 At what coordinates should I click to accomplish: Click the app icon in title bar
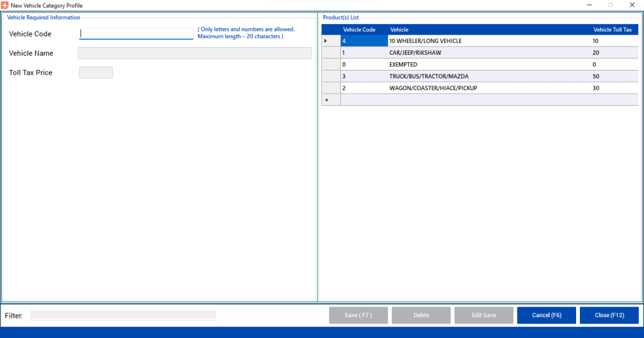tap(5, 5)
